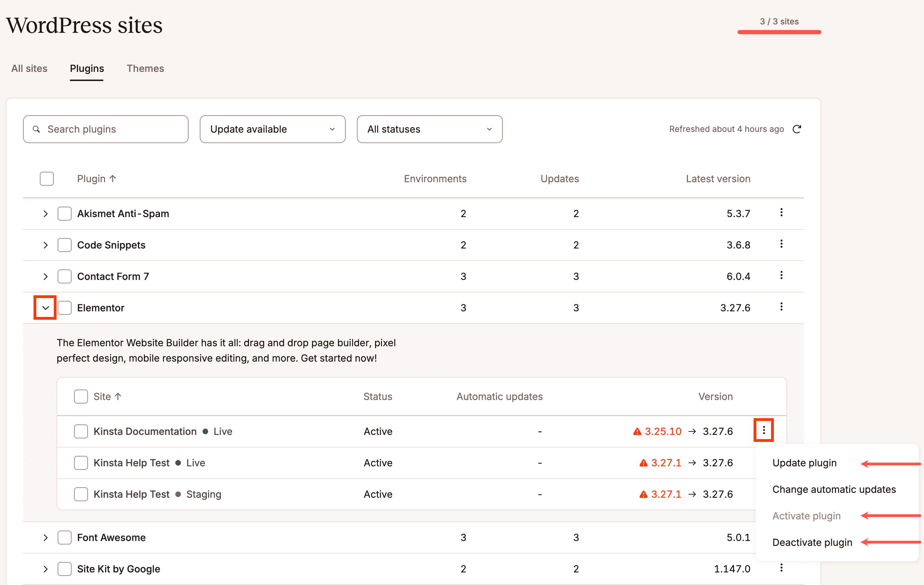Sort by the Environments column header
This screenshot has height=585, width=924.
(435, 179)
